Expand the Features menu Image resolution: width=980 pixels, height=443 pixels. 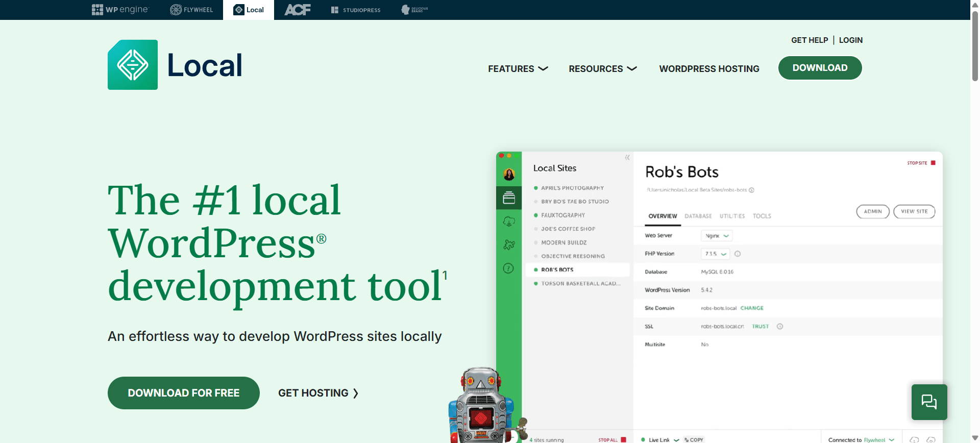(518, 68)
